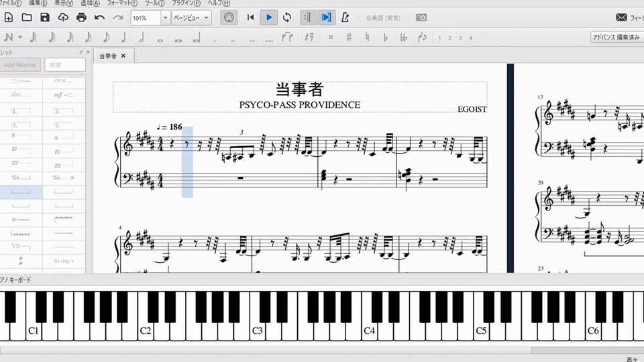Click into the 101% zoom field

[x=146, y=18]
